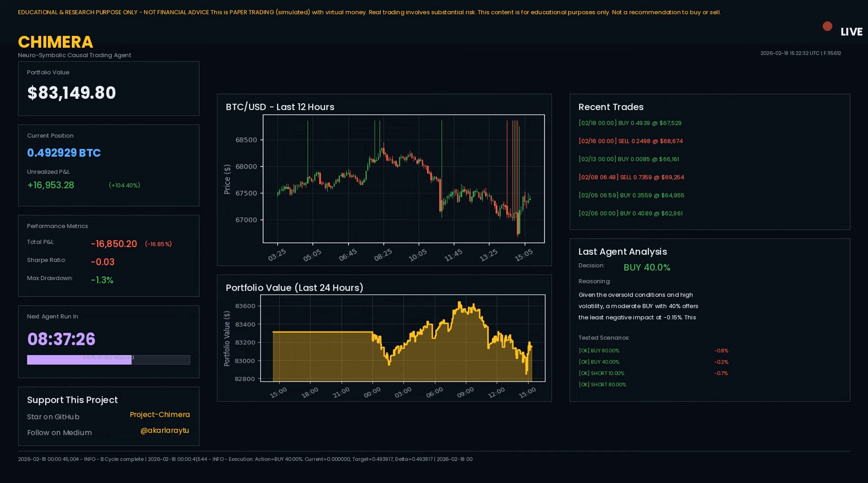868x483 pixels.
Task: Click the Last Agent Analysis heading
Action: pyautogui.click(x=623, y=252)
